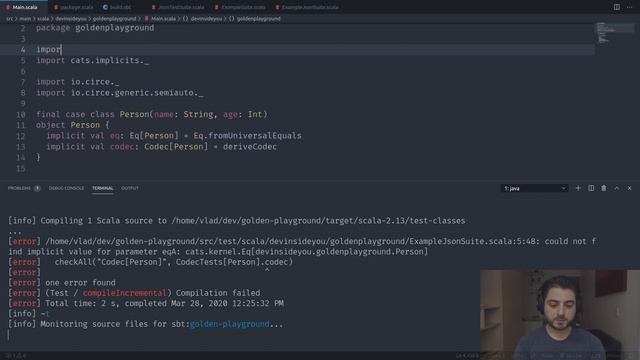Switch to the OUTPUT panel tab
This screenshot has width=640, height=360.
pos(130,188)
